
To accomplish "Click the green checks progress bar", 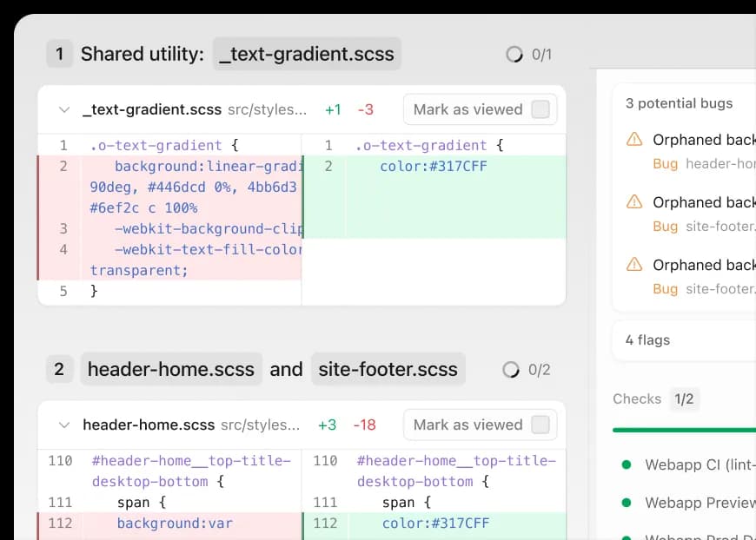I will pyautogui.click(x=684, y=430).
